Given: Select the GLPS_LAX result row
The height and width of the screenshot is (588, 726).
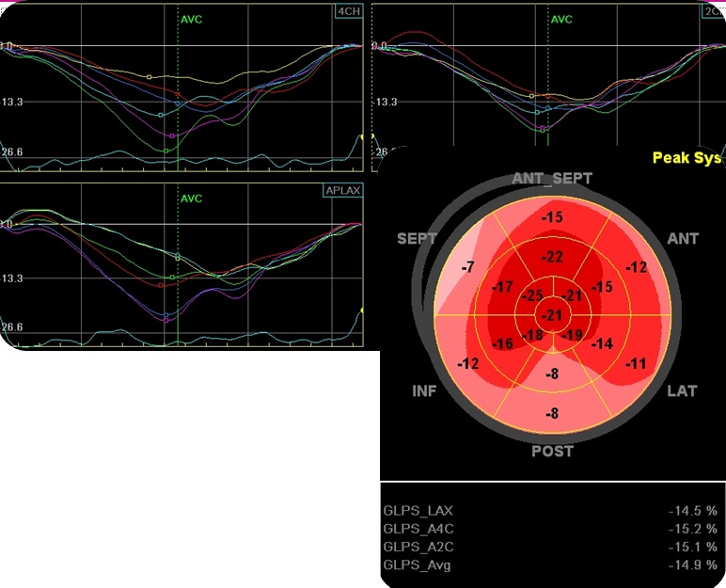Looking at the screenshot, I should tap(550, 510).
